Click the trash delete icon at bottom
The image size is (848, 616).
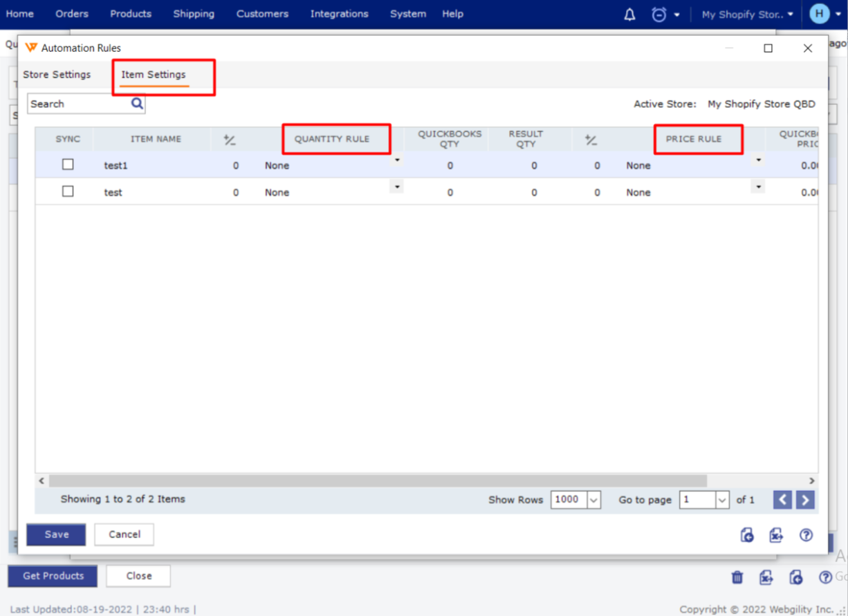tap(737, 577)
